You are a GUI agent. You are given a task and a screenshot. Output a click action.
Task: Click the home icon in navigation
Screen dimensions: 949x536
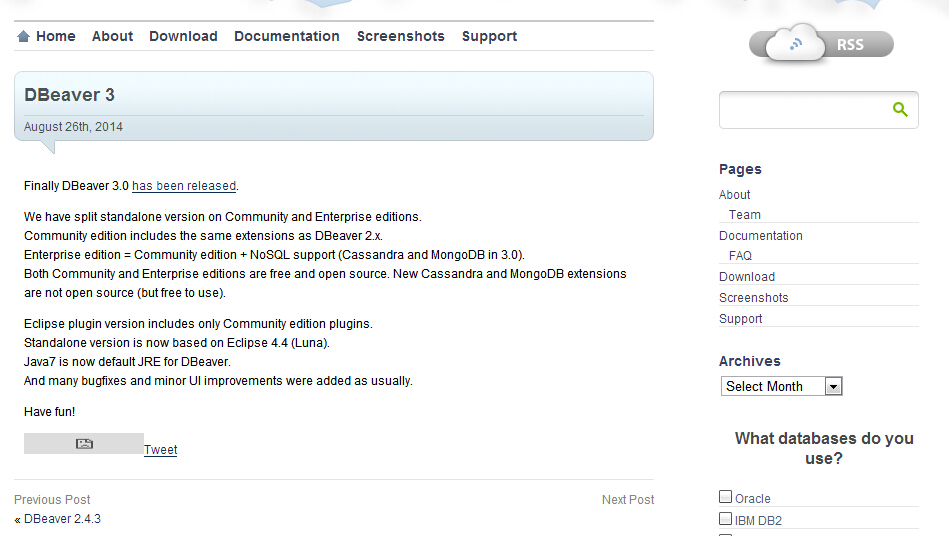(23, 37)
